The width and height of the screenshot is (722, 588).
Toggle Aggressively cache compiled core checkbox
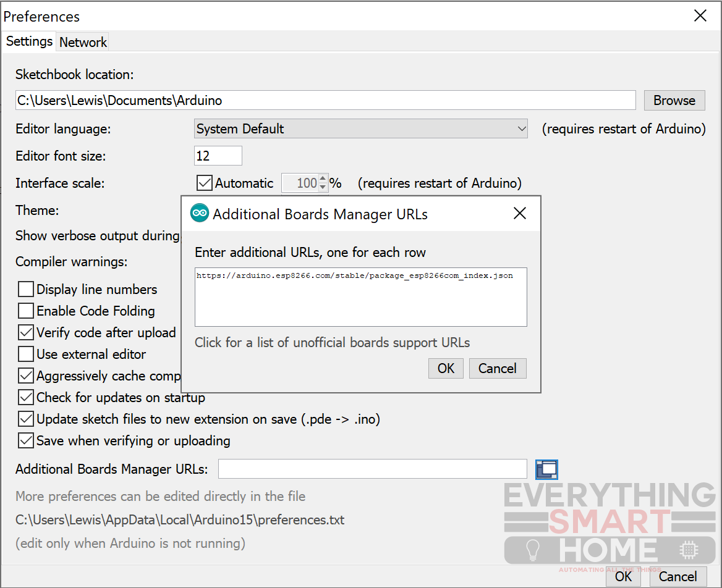26,376
